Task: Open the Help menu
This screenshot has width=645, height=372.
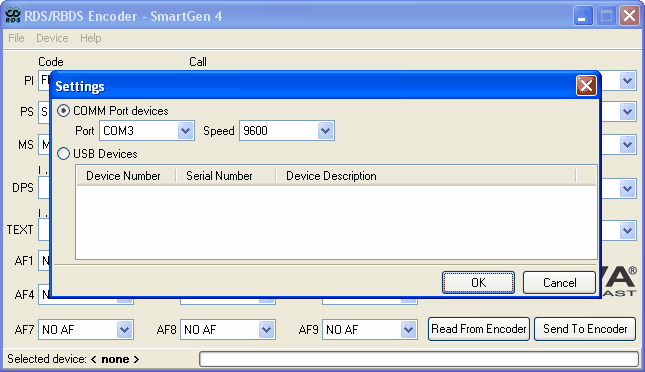Action: pos(90,38)
